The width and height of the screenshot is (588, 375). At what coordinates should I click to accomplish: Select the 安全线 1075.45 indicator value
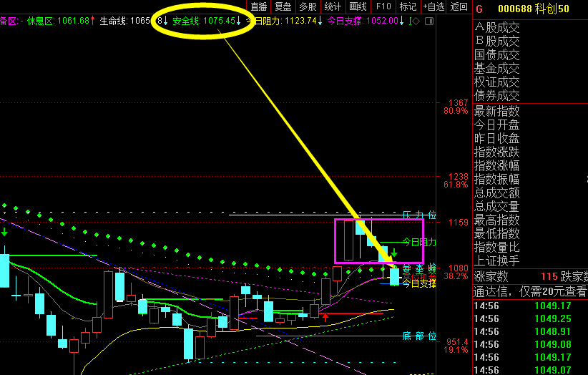click(204, 21)
